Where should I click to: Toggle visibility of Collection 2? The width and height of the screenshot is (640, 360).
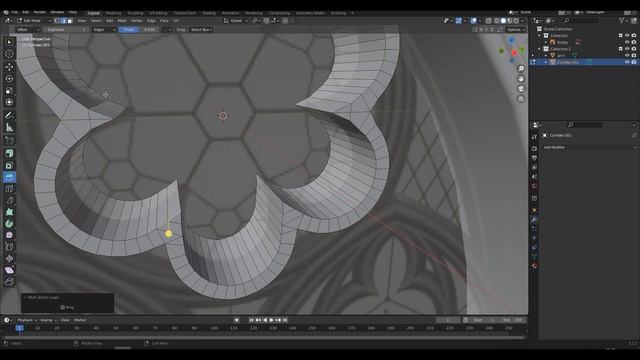(627, 49)
